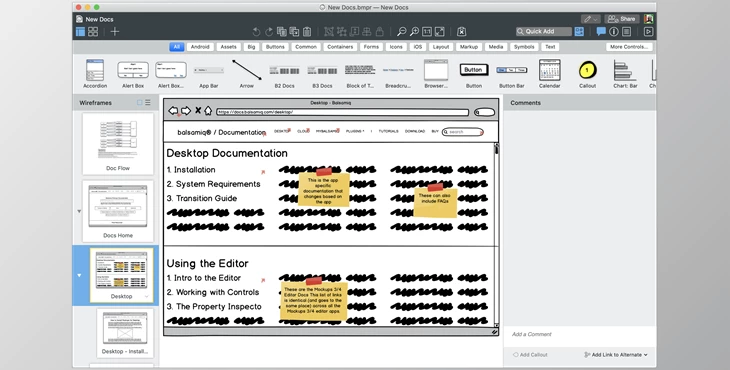This screenshot has height=370, width=730.
Task: Click the Undo arrow icon
Action: [256, 32]
